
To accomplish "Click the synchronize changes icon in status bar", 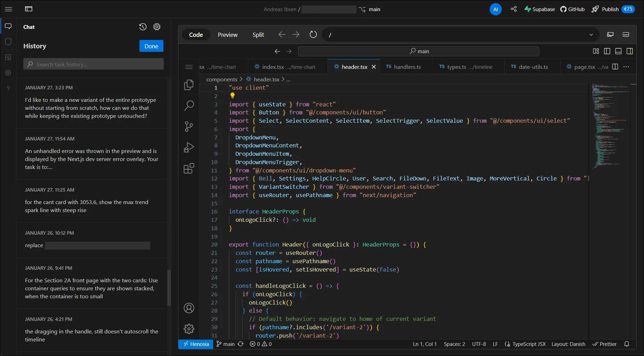I will [241, 344].
